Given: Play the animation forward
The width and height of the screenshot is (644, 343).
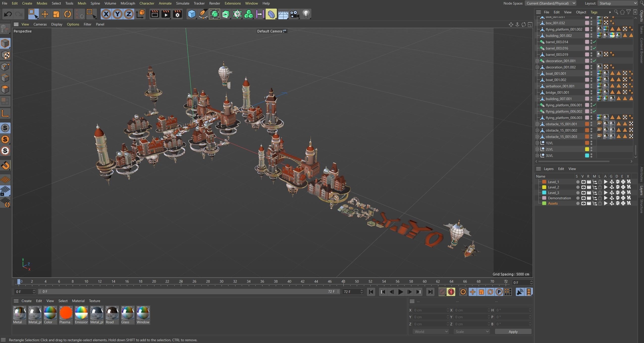Looking at the screenshot, I should click(400, 292).
